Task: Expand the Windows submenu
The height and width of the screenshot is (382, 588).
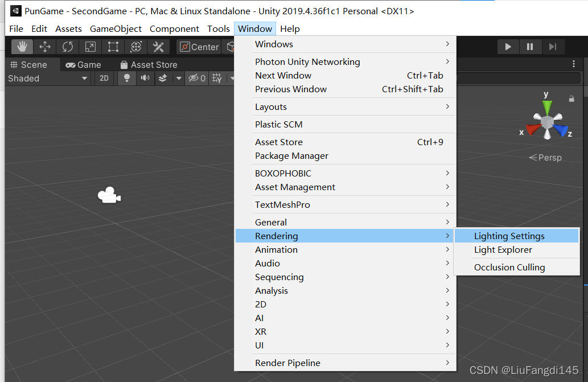Action: click(x=346, y=44)
